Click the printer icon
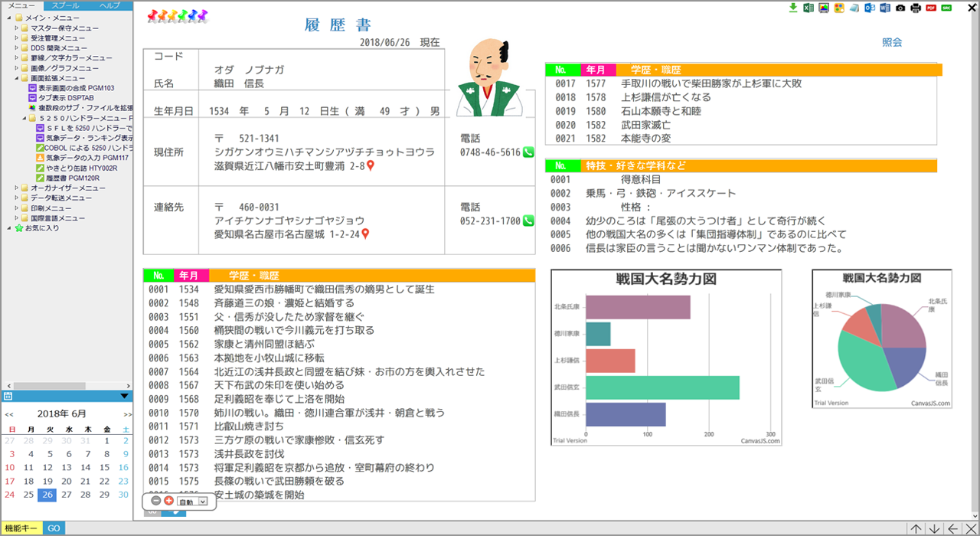980x536 pixels. coord(915,8)
